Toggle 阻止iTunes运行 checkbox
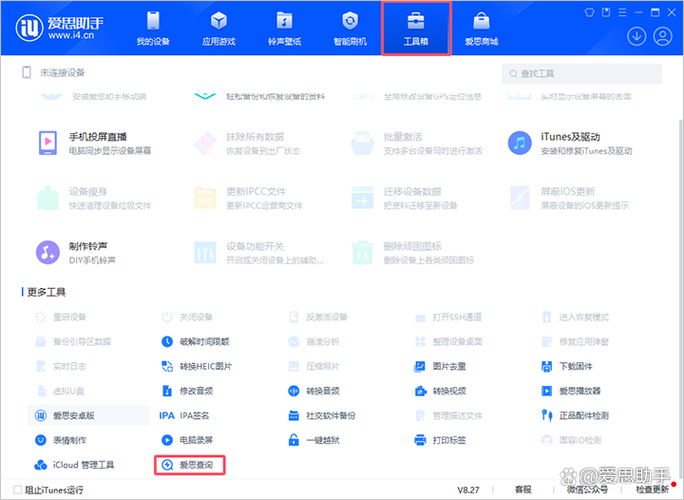The height and width of the screenshot is (500, 684). pyautogui.click(x=17, y=490)
